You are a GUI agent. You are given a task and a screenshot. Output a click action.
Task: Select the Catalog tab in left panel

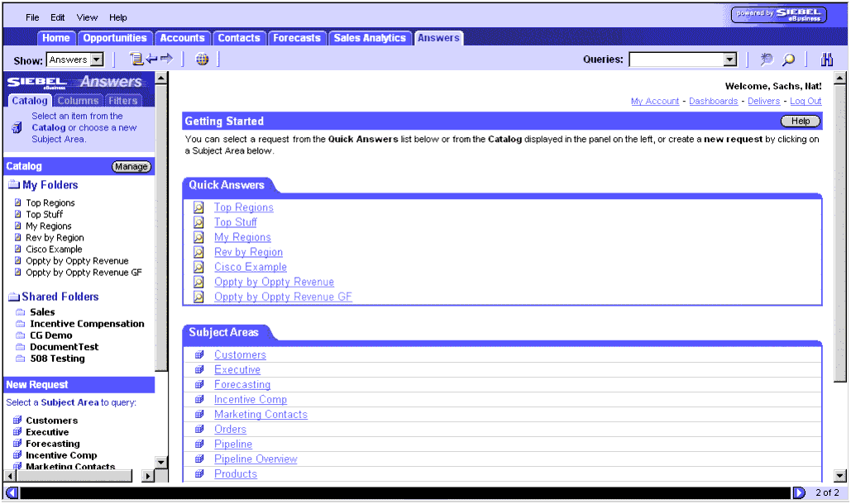29,101
